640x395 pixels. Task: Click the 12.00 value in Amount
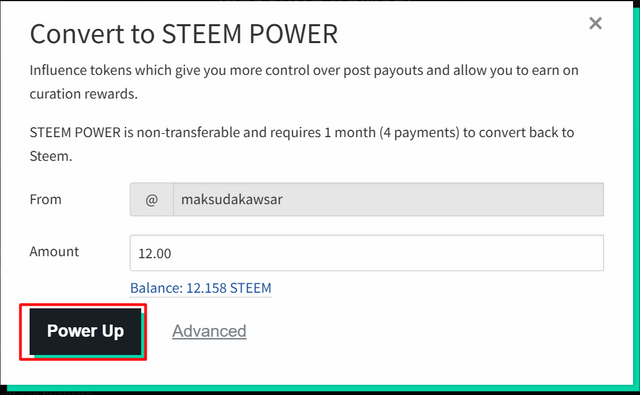[155, 253]
